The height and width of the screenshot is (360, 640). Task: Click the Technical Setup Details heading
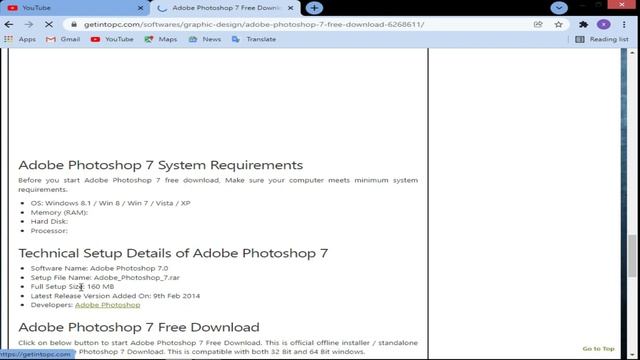coord(173,253)
